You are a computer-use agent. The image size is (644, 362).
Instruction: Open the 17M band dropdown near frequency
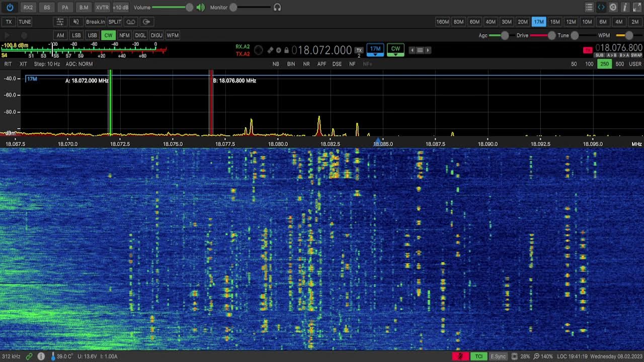[x=375, y=50]
